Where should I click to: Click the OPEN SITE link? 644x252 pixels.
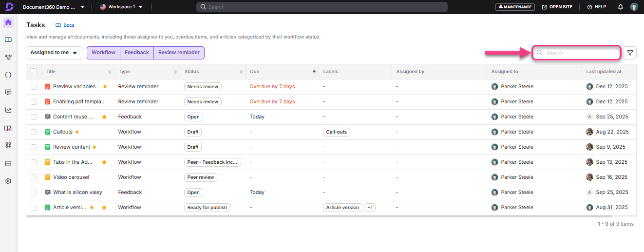557,7
